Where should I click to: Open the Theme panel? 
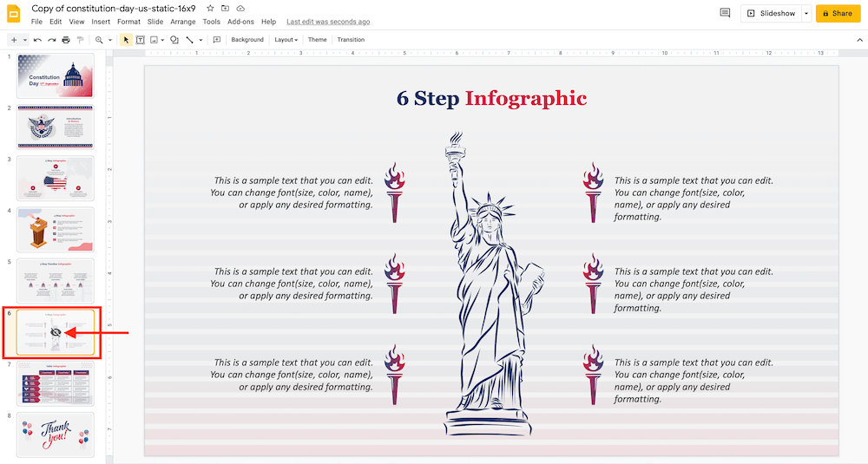click(317, 40)
